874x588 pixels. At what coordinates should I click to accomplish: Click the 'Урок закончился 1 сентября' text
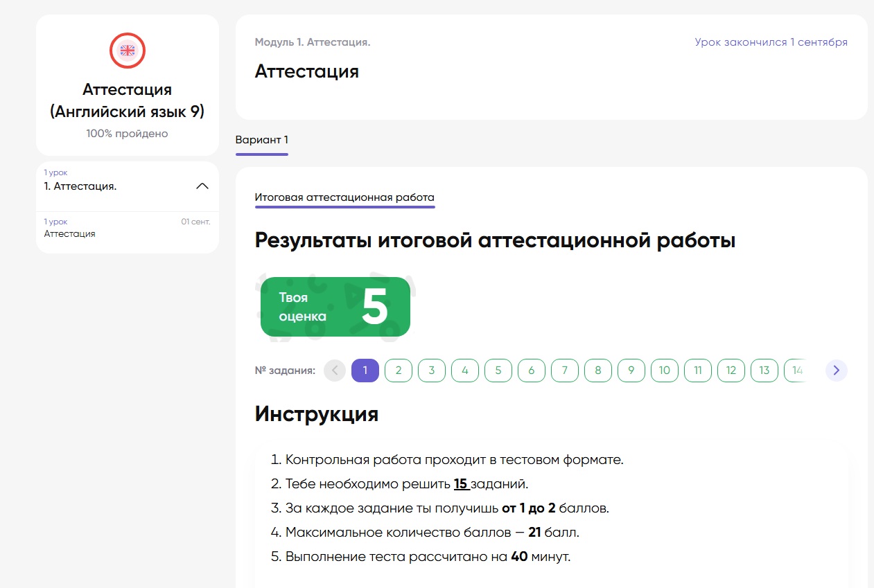coord(771,42)
